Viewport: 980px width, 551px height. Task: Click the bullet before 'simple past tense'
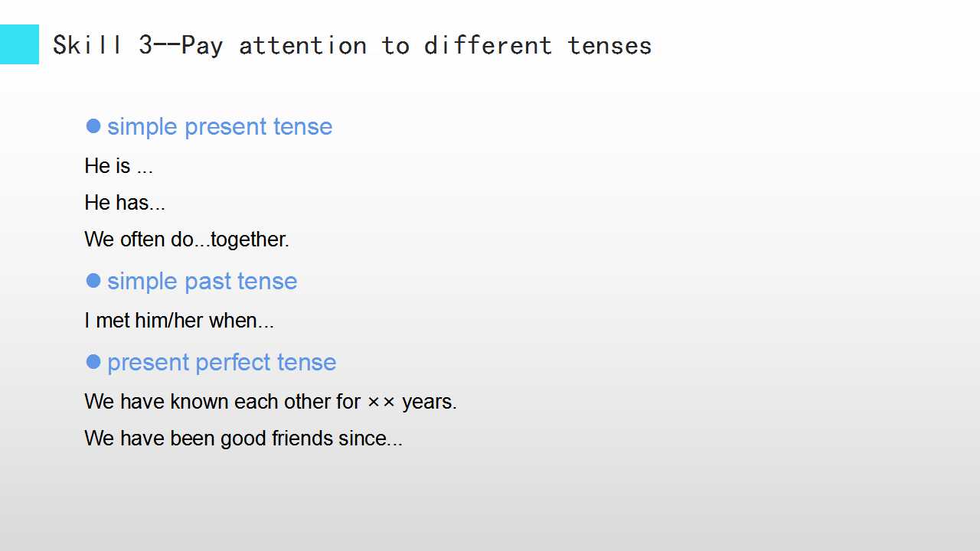[93, 281]
